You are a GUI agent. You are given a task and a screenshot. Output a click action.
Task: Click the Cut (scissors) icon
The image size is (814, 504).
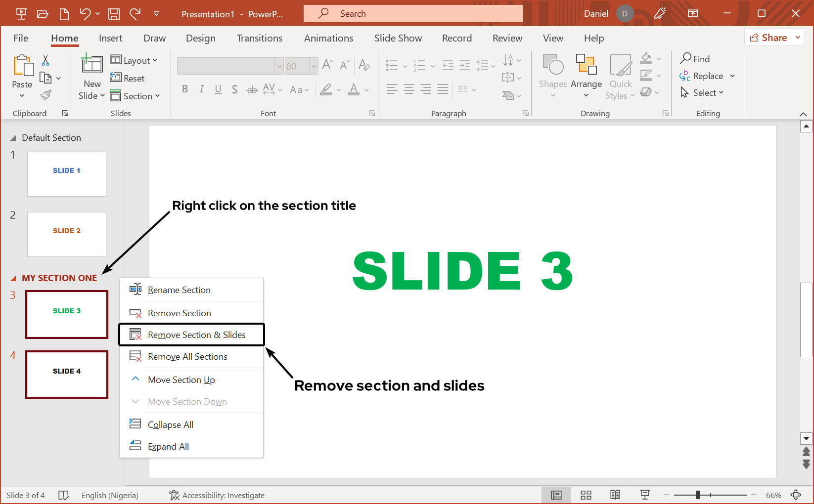(45, 60)
